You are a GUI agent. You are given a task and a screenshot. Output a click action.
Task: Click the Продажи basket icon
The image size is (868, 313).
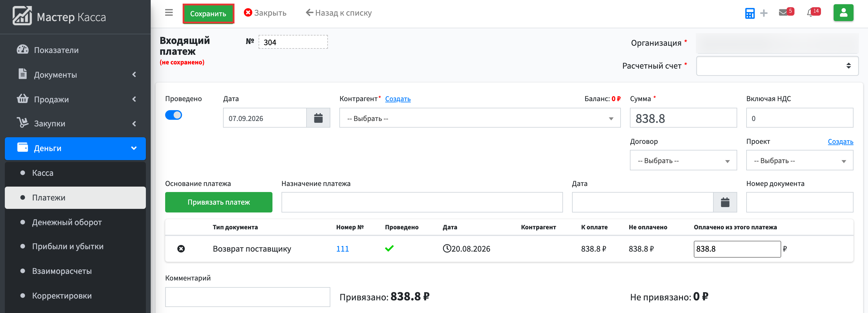coord(23,99)
